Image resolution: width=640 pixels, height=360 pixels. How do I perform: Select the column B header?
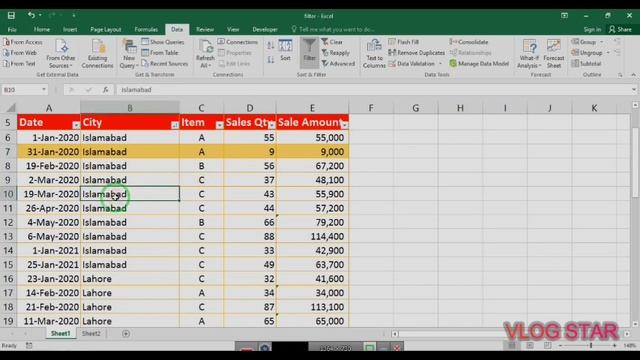tap(130, 108)
